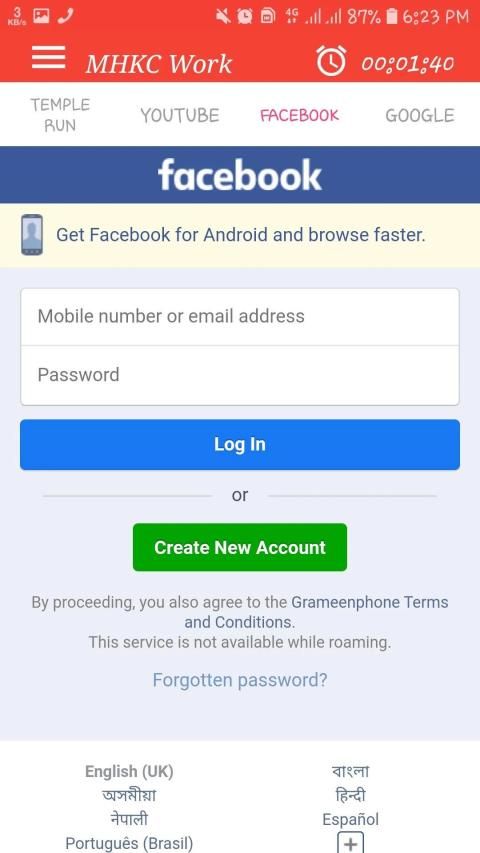Tap the alarm clock timer icon

(331, 60)
